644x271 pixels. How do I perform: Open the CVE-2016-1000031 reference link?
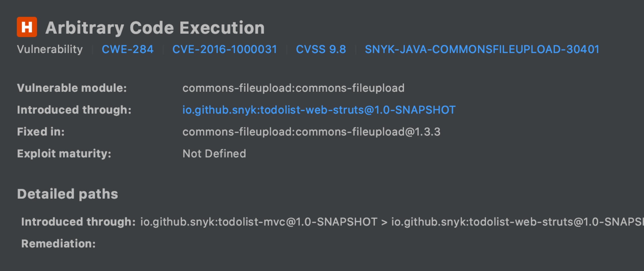225,49
